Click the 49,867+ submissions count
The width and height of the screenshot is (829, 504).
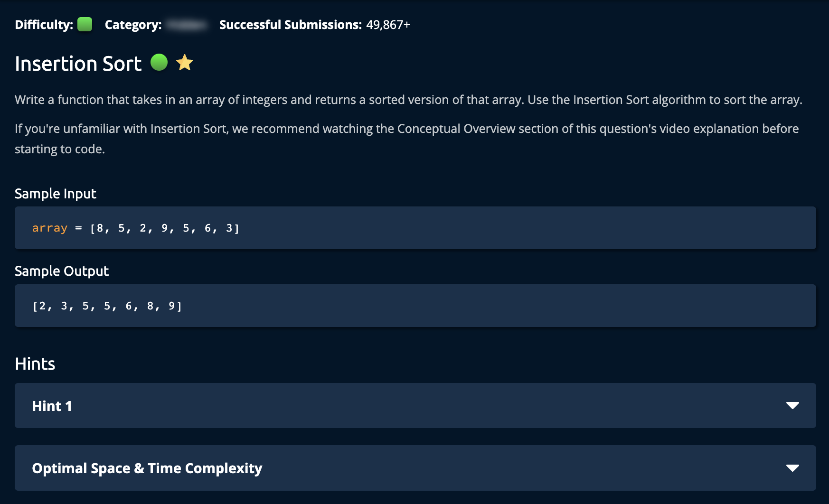click(388, 25)
